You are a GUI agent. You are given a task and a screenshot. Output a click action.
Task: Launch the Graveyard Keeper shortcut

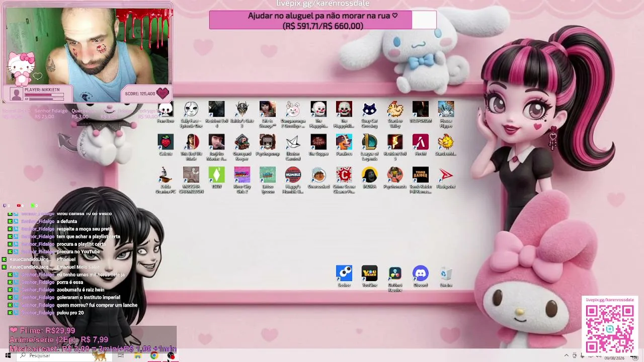(x=242, y=147)
